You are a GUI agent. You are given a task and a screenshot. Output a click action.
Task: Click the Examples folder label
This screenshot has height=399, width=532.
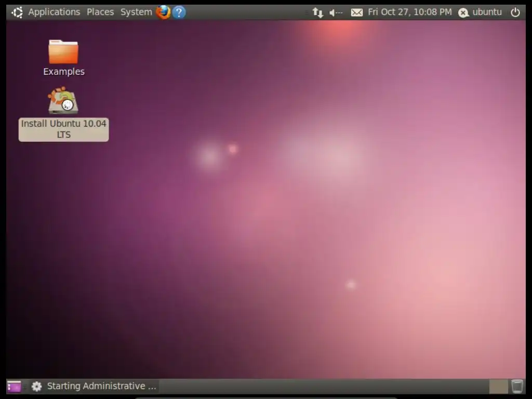pyautogui.click(x=64, y=72)
